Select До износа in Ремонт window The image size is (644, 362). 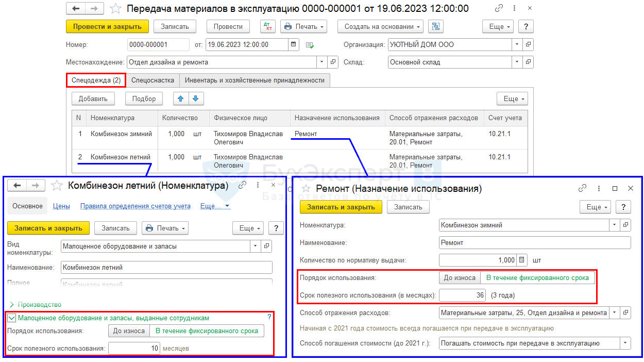pos(460,277)
